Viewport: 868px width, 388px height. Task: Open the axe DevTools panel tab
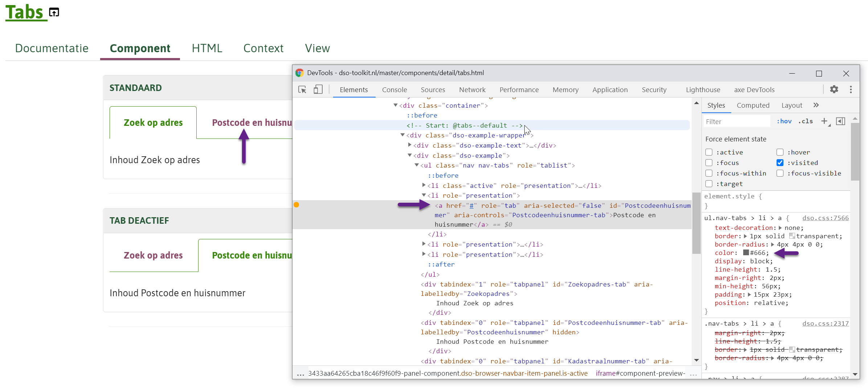click(x=754, y=90)
